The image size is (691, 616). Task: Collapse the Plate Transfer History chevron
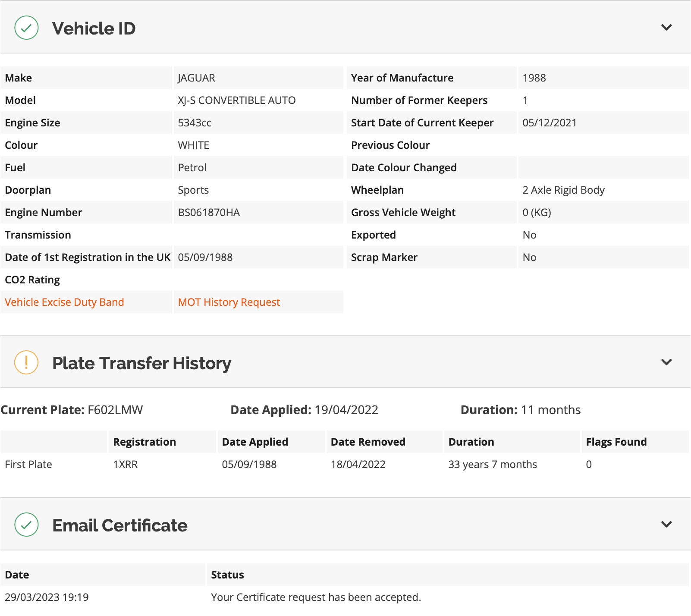click(666, 362)
